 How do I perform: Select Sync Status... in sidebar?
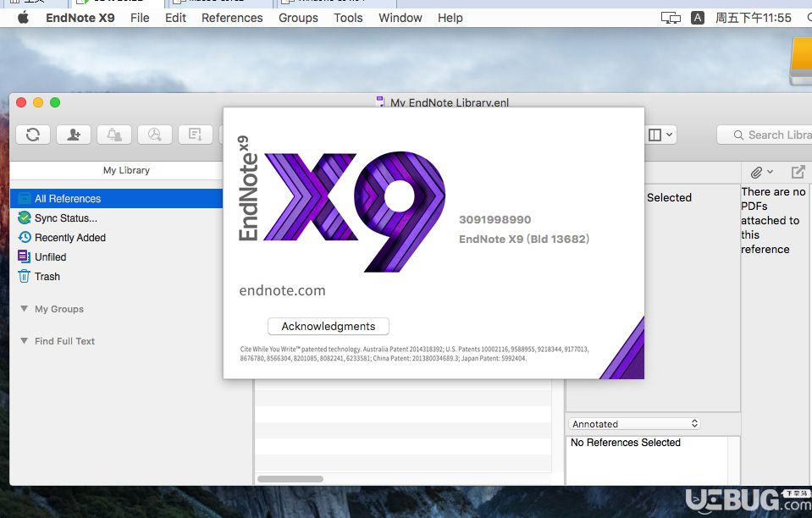[x=66, y=218]
